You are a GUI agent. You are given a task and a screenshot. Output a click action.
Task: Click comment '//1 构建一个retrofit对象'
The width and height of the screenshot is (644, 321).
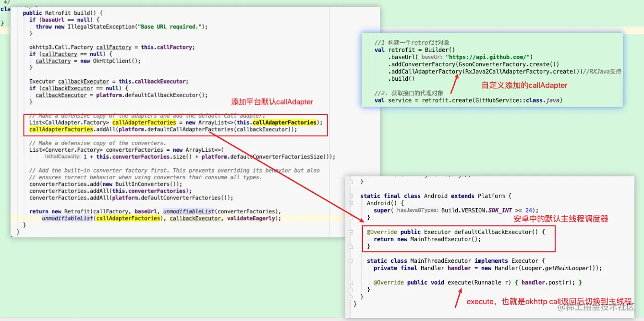click(x=412, y=42)
